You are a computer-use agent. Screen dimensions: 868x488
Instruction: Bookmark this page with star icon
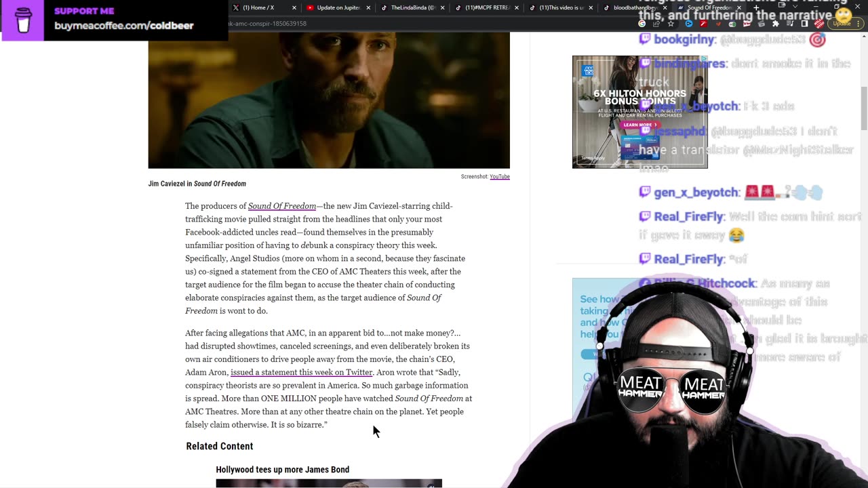pos(671,24)
